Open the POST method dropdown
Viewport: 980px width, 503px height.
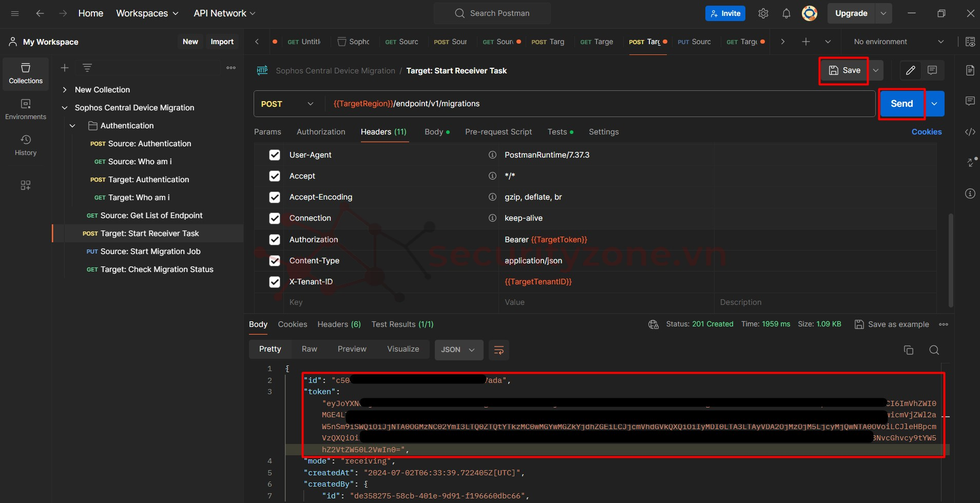coord(287,104)
